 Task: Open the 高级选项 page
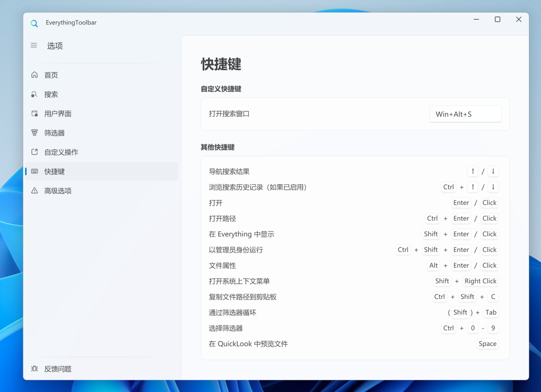pyautogui.click(x=102, y=191)
